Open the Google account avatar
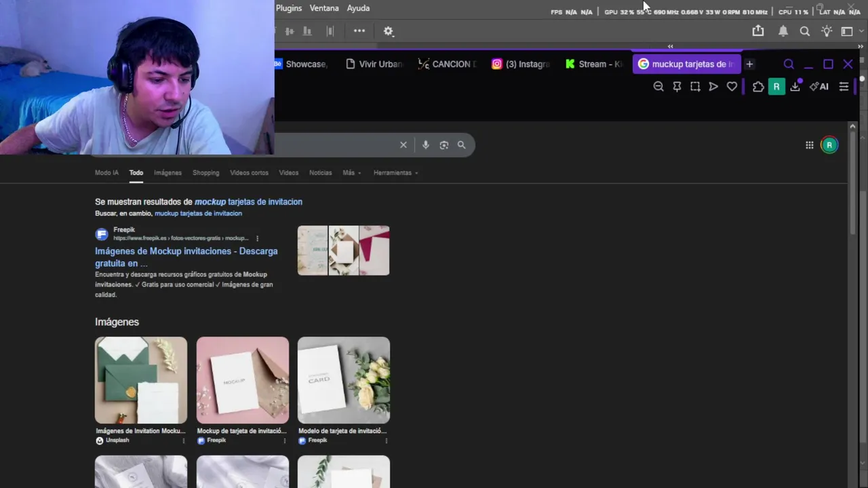The image size is (868, 488). tap(829, 145)
